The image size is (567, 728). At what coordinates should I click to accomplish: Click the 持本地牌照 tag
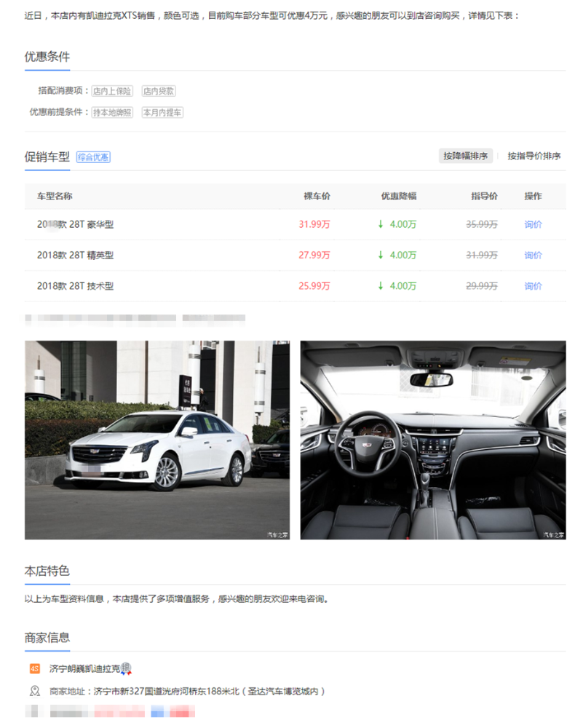112,112
